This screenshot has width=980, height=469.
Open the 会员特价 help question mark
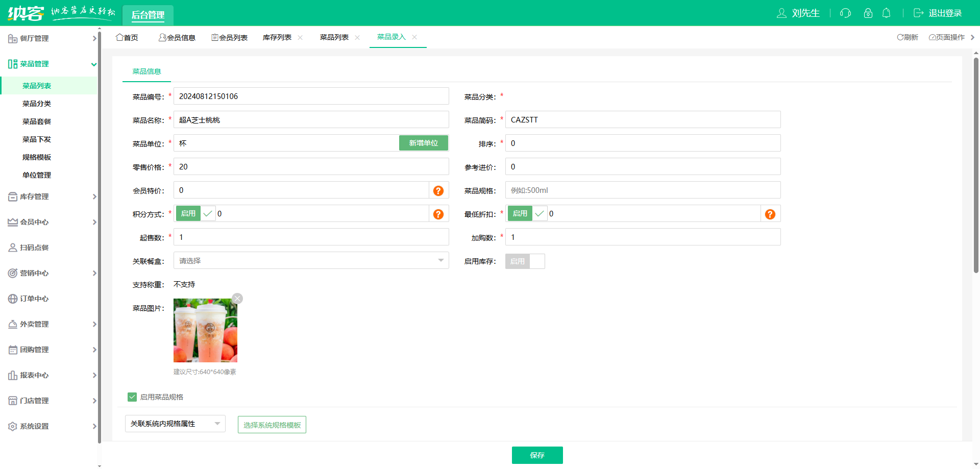438,190
